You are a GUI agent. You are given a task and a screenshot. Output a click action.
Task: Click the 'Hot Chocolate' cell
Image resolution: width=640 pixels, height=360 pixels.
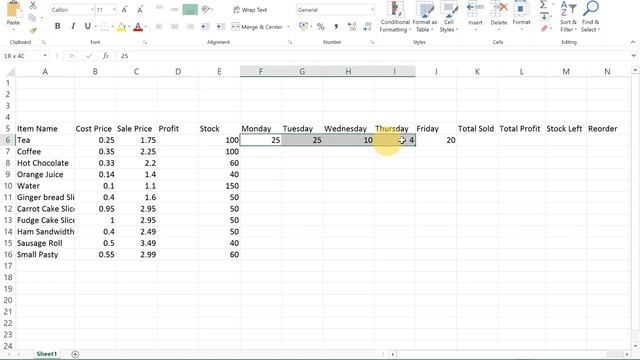coord(45,163)
